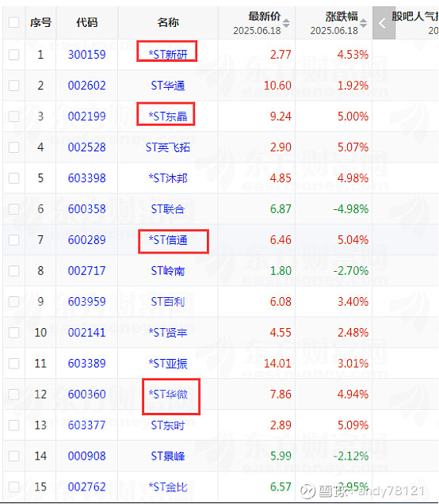Click the 股吧人气 column header
This screenshot has height=504, width=439.
coord(415,17)
